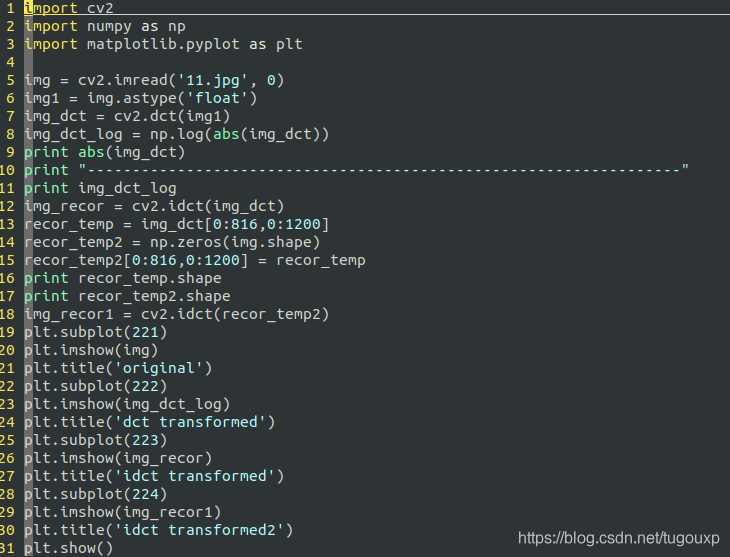
Task: Click 'plt.show()' on the last line
Action: (x=68, y=548)
